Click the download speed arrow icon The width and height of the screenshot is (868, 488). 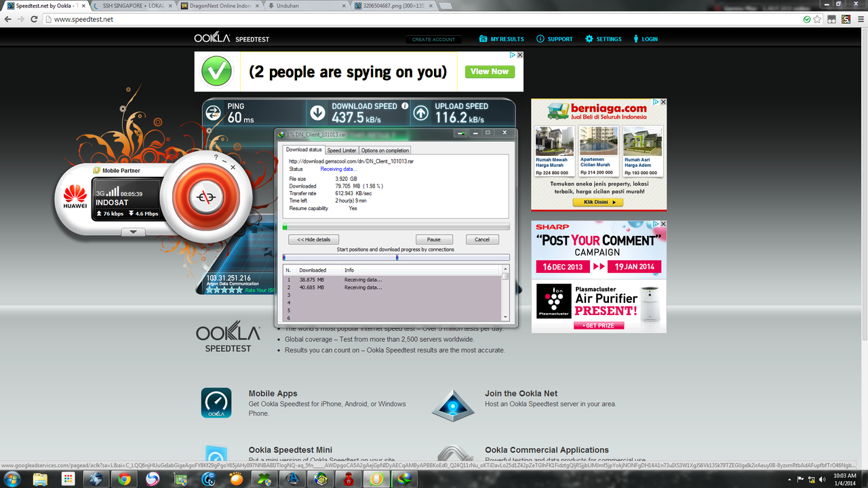point(317,113)
